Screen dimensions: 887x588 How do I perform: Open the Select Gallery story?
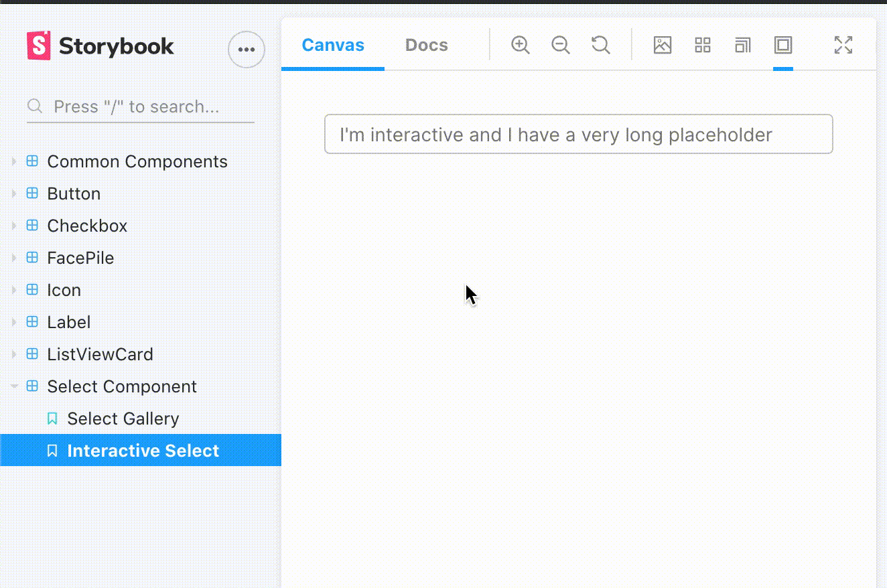pyautogui.click(x=123, y=419)
